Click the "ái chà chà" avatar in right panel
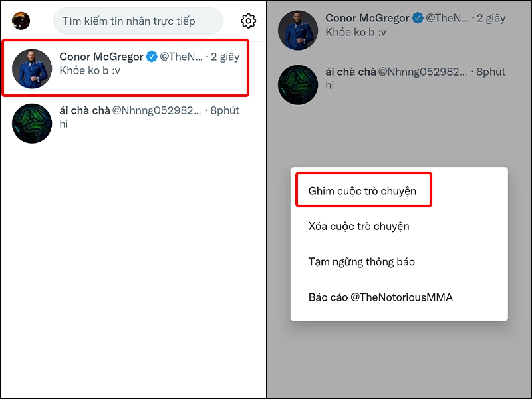The image size is (532, 399). tap(297, 82)
